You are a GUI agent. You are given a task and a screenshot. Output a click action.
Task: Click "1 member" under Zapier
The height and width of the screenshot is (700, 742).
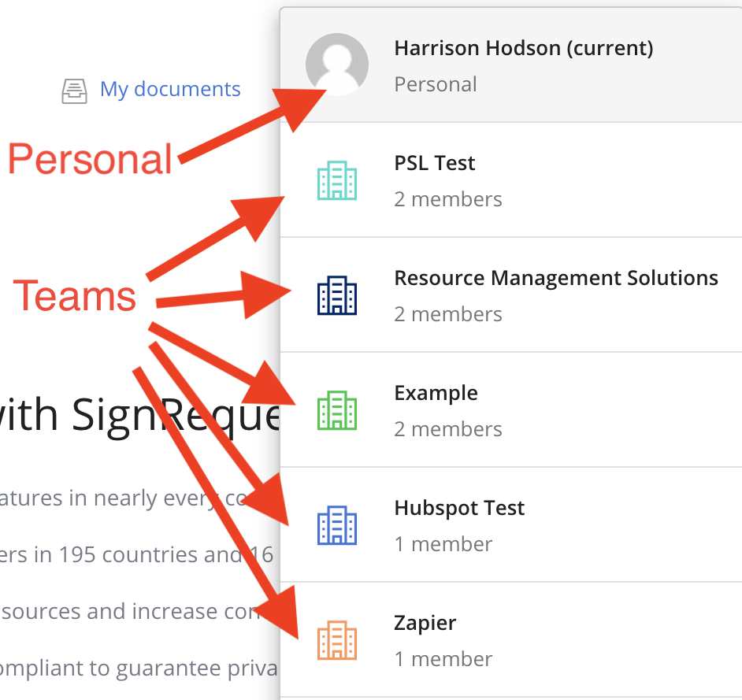click(x=443, y=659)
